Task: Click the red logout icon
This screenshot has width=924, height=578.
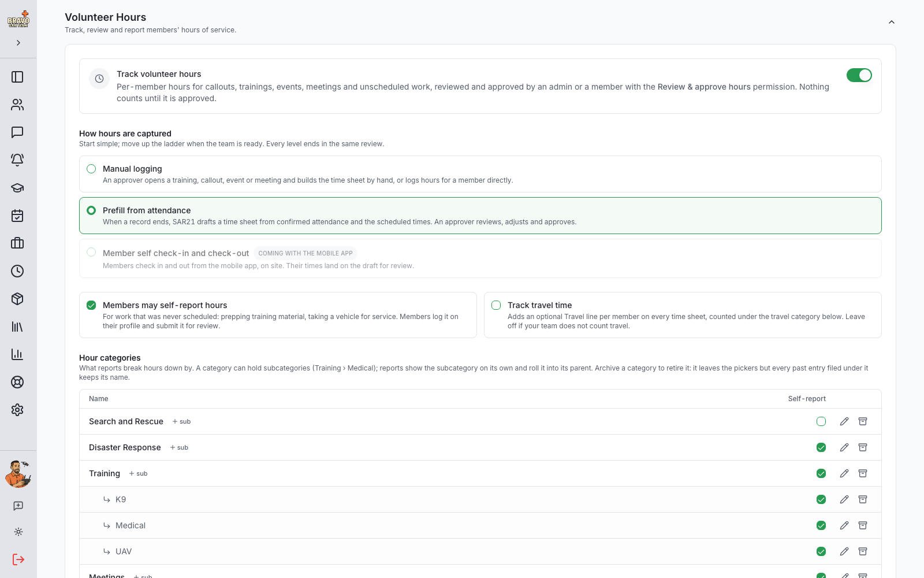Action: (x=18, y=560)
